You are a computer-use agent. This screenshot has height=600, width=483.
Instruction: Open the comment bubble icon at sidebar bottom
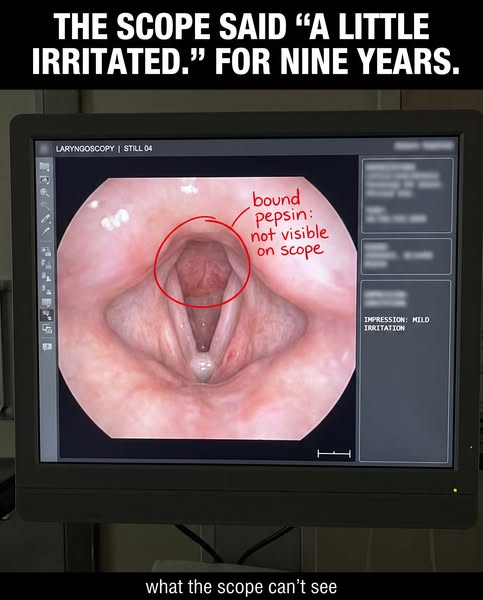pyautogui.click(x=46, y=347)
